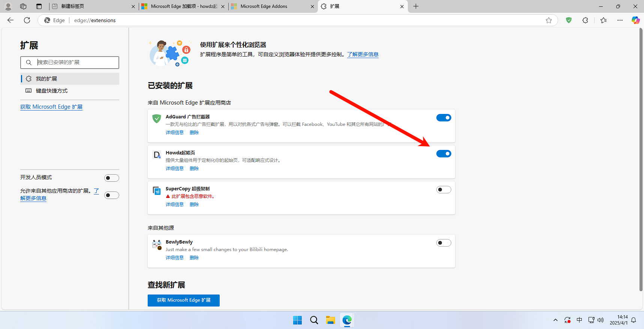
Task: Focus the 搜索已安装的扩展 search box
Action: tap(70, 63)
